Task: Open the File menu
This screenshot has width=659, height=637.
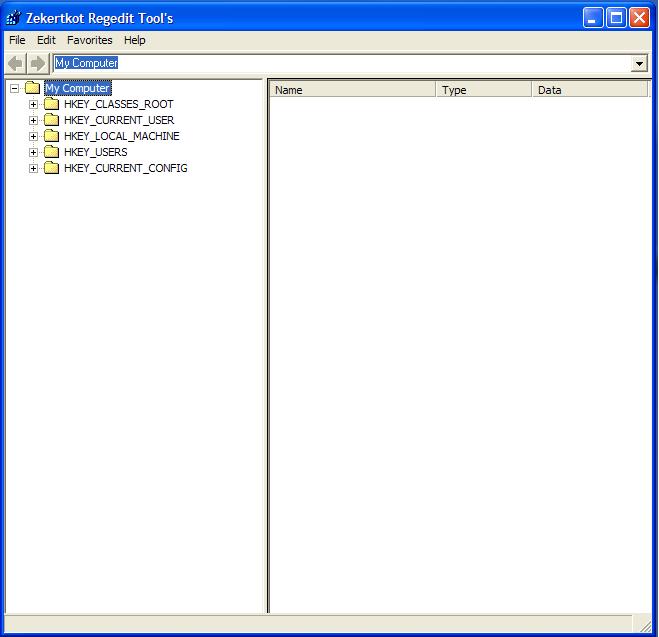Action: click(17, 40)
